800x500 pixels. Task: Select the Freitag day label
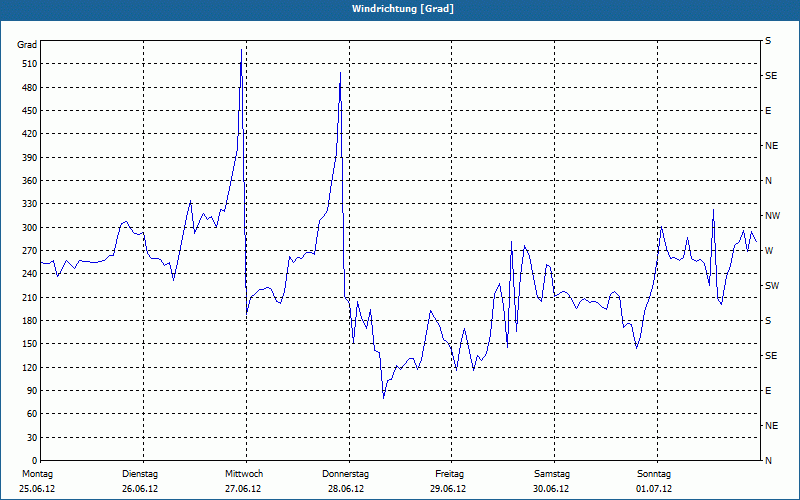point(449,474)
